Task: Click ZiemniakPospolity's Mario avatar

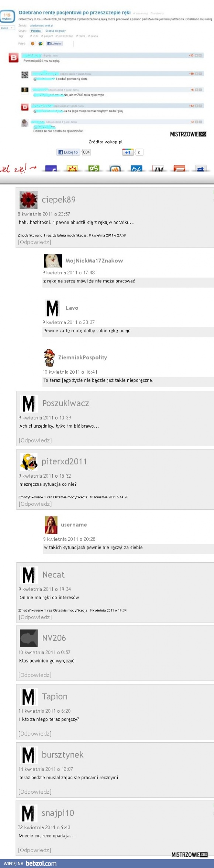Action: pos(49,357)
